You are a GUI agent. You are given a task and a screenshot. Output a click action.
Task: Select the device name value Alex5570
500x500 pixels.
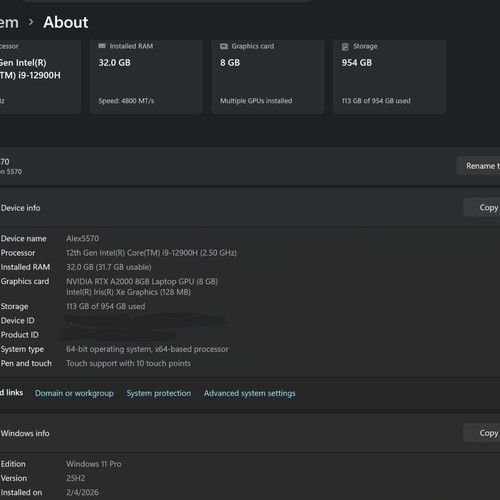tap(82, 238)
